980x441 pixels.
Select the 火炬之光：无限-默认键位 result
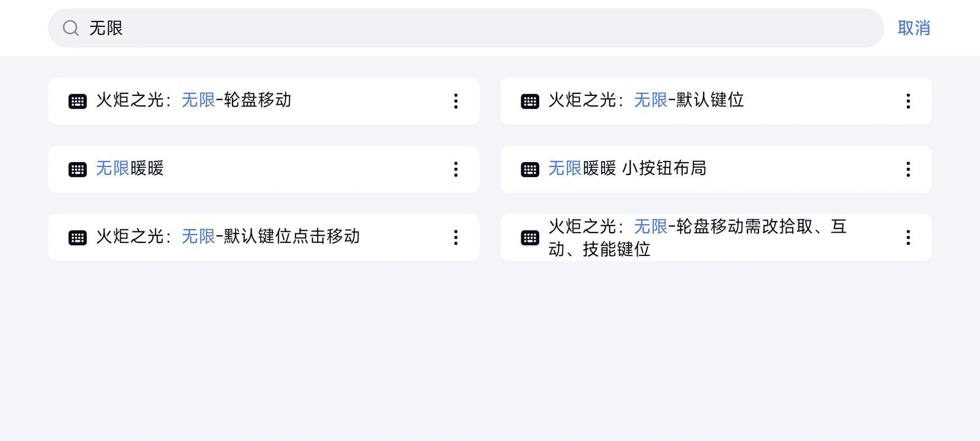(712, 101)
